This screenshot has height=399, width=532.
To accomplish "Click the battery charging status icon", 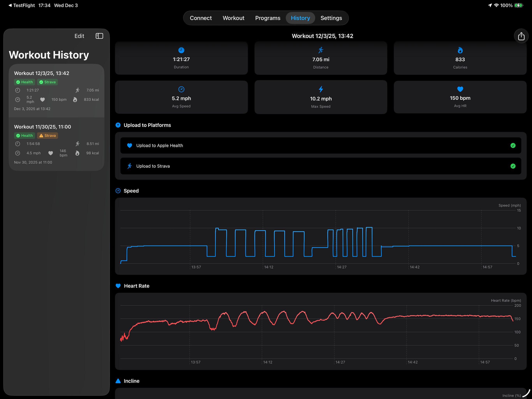I will coord(519,5).
